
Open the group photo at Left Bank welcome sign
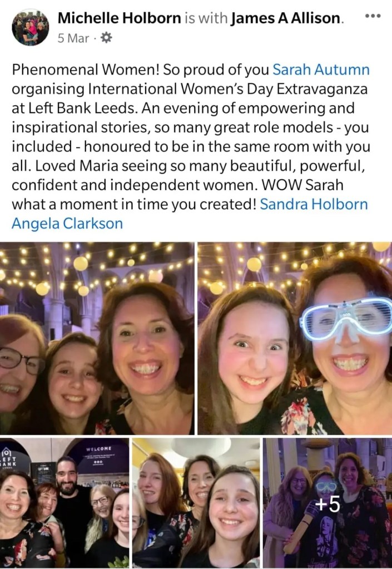tap(64, 503)
